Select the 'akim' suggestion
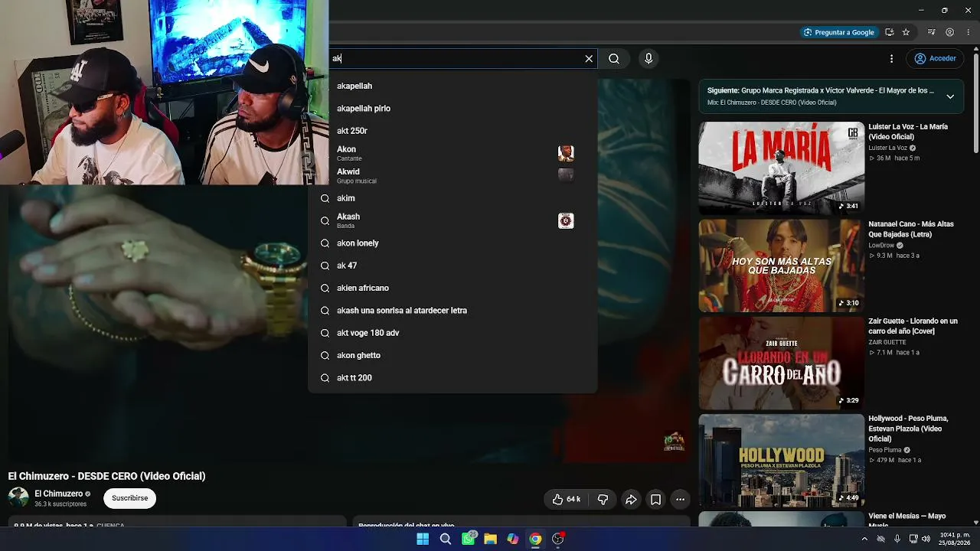 click(452, 198)
